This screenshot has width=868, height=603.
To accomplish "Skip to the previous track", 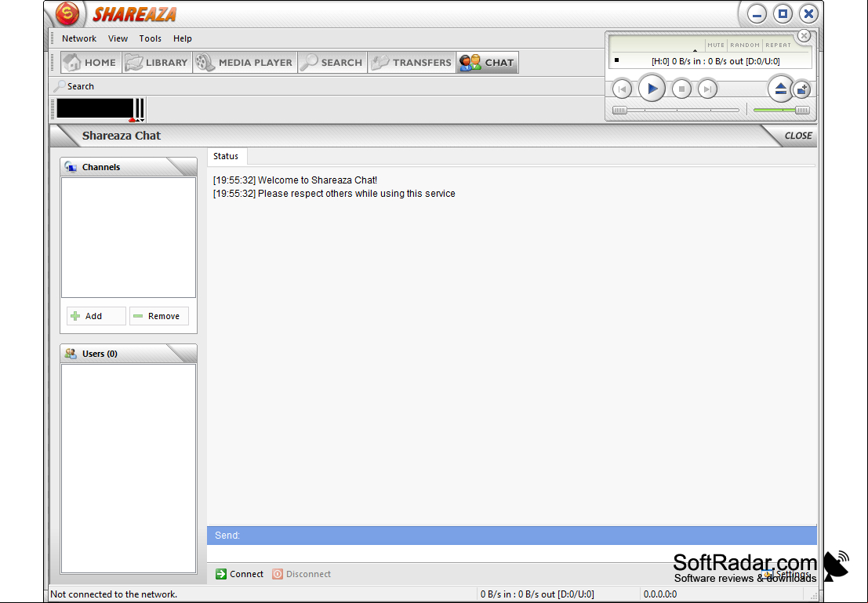I will [623, 89].
